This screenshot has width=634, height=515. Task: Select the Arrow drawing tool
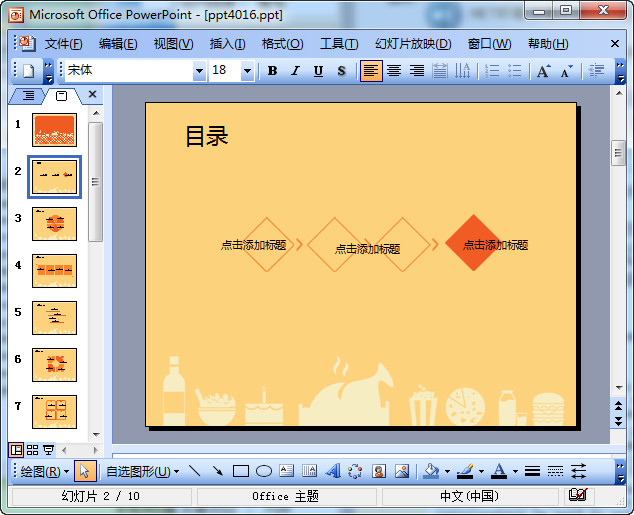pos(218,471)
